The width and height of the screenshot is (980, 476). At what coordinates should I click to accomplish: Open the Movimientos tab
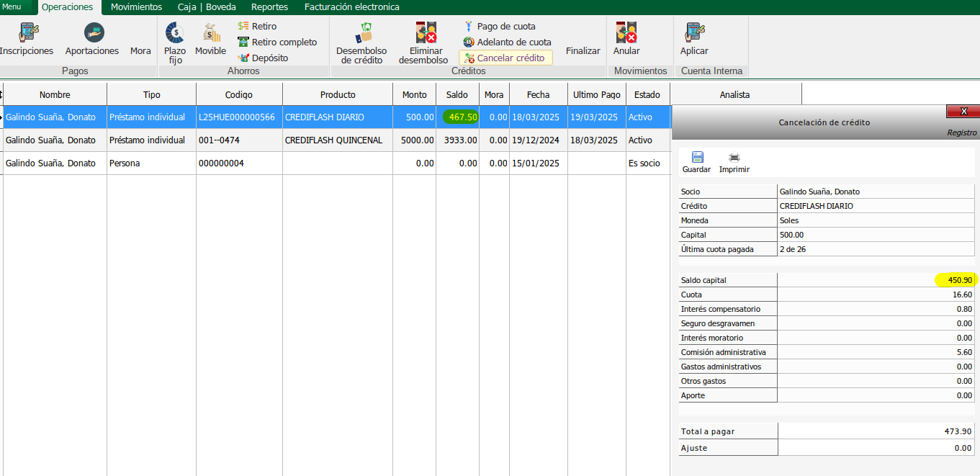point(136,7)
